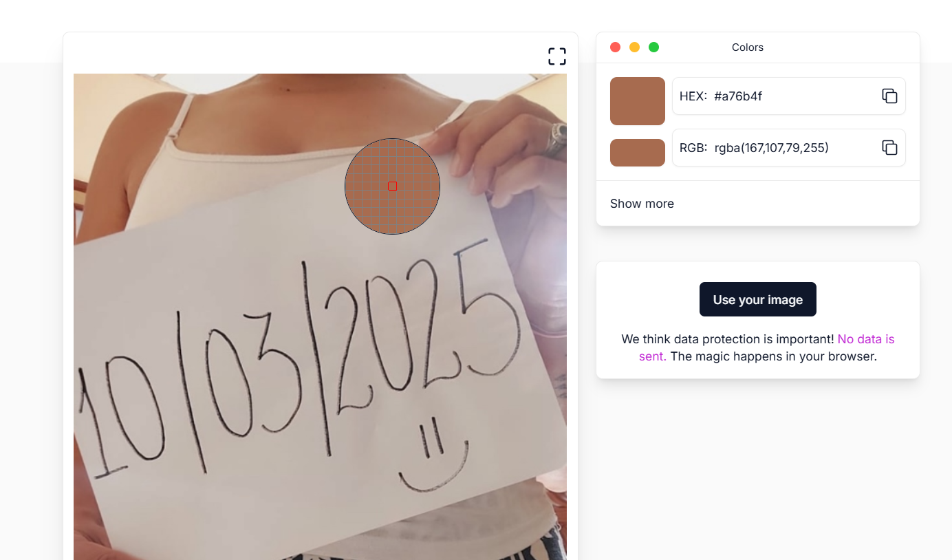Click the HEX #a76b4f field
The height and width of the screenshot is (560, 952).
788,96
